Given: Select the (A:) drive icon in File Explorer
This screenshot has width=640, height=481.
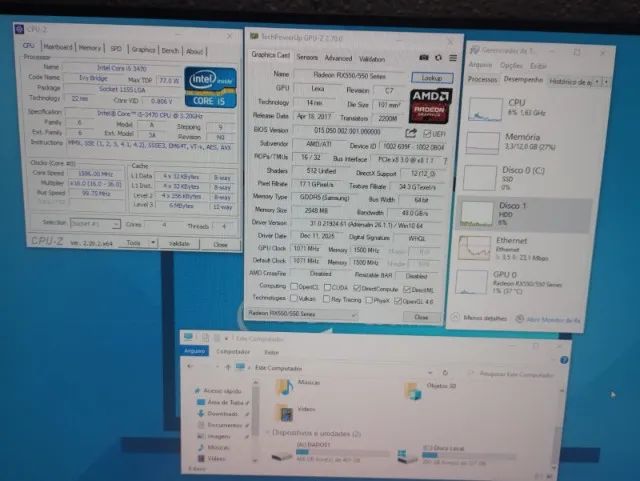Looking at the screenshot, I should pos(282,456).
